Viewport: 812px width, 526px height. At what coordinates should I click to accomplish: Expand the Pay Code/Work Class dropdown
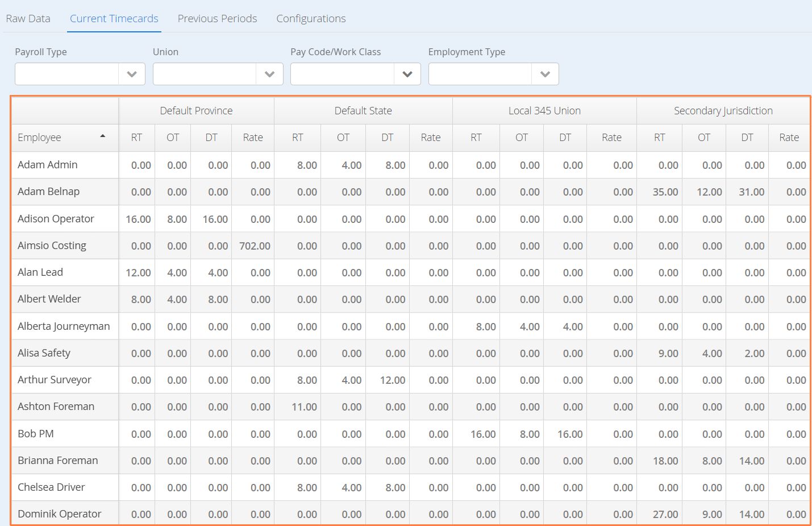coord(407,74)
